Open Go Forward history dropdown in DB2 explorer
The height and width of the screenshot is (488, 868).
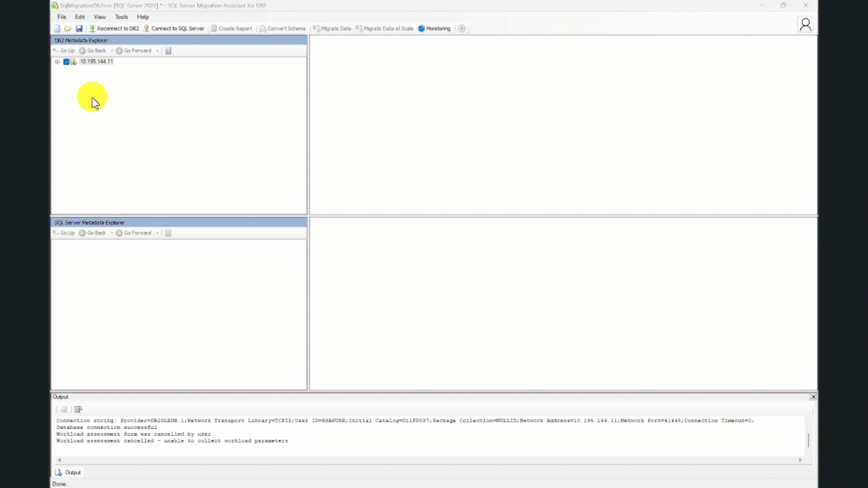158,50
